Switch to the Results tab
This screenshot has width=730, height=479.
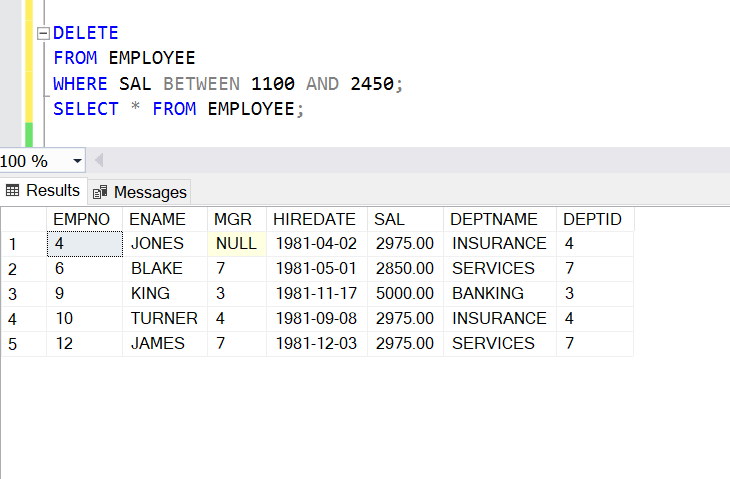click(x=43, y=191)
